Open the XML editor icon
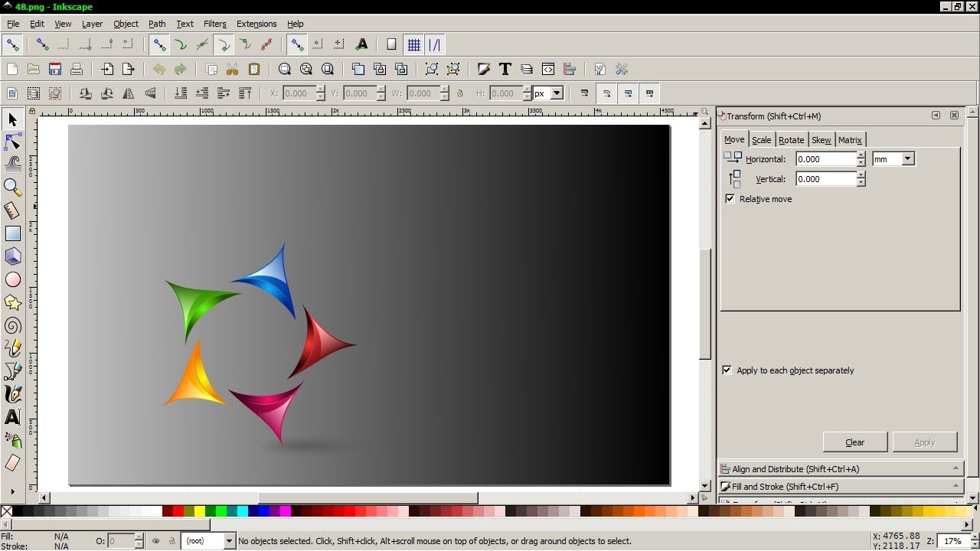This screenshot has width=980, height=551. click(548, 69)
